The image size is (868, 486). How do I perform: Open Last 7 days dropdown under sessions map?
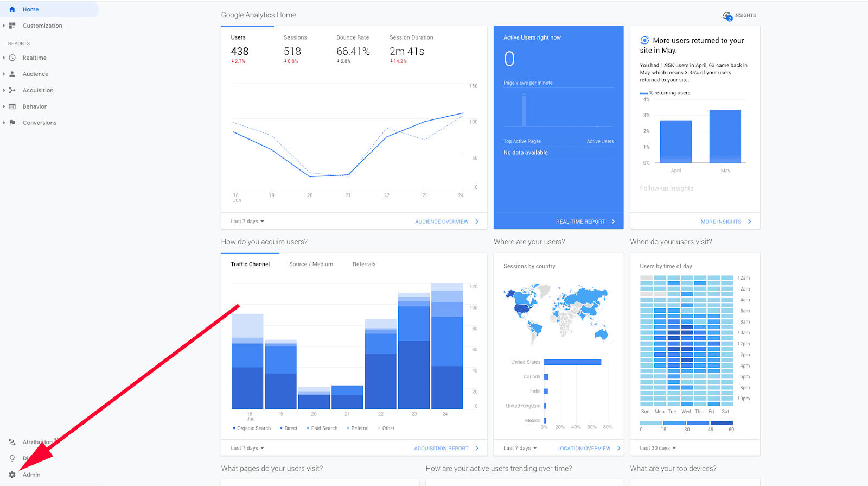[x=520, y=448]
